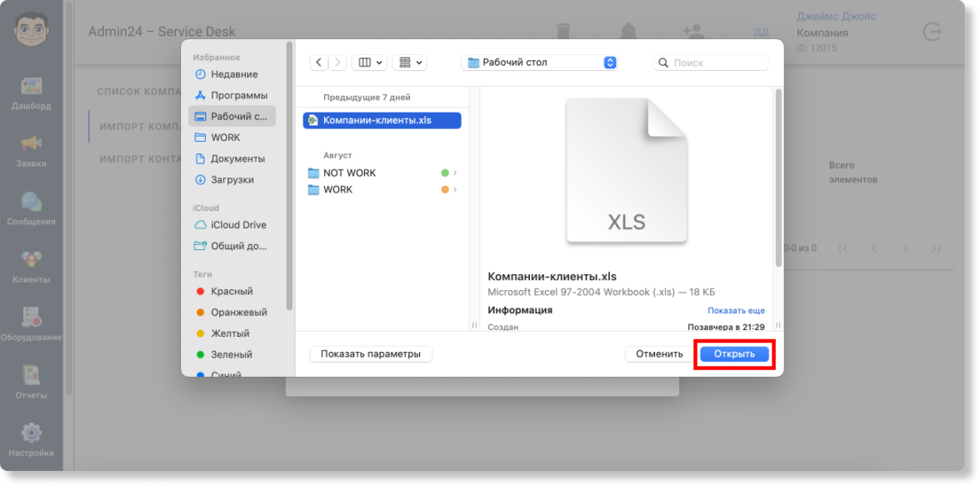
Task: Open Сообщения section in Admin24 sidebar
Action: [x=32, y=209]
